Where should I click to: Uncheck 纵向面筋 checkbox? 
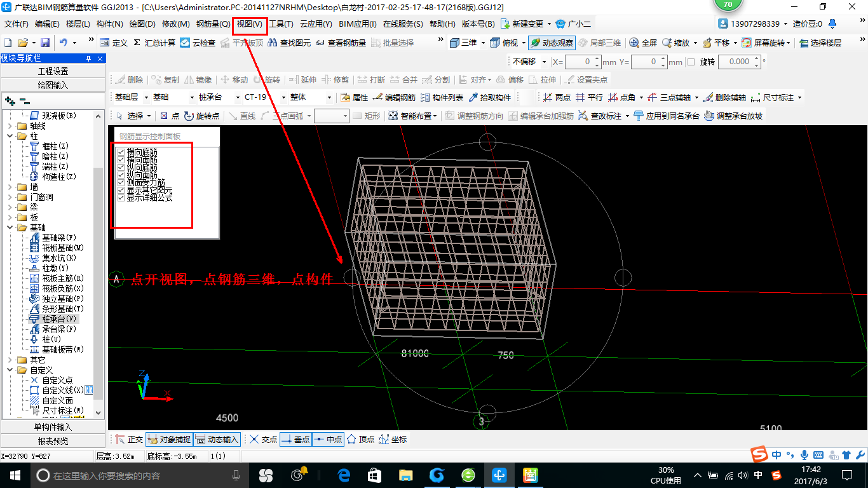tap(121, 175)
